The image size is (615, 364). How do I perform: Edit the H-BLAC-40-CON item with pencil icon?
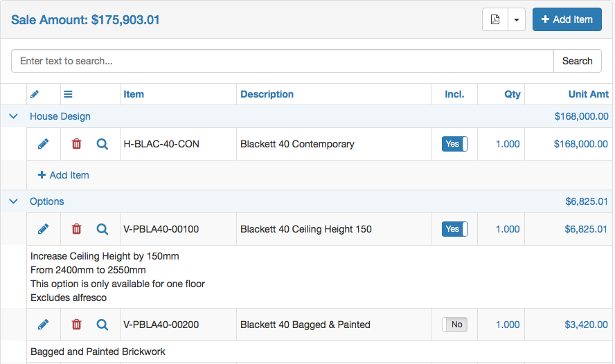coord(43,144)
